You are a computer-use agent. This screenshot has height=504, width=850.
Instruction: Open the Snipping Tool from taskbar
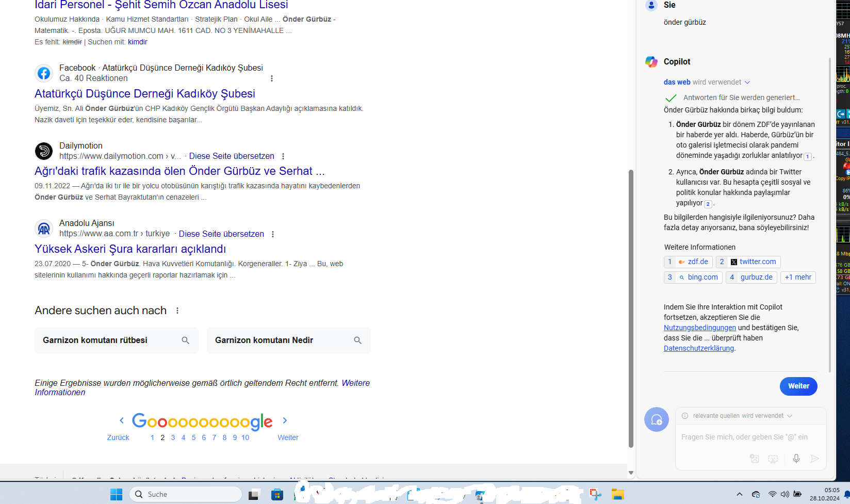coord(595,495)
